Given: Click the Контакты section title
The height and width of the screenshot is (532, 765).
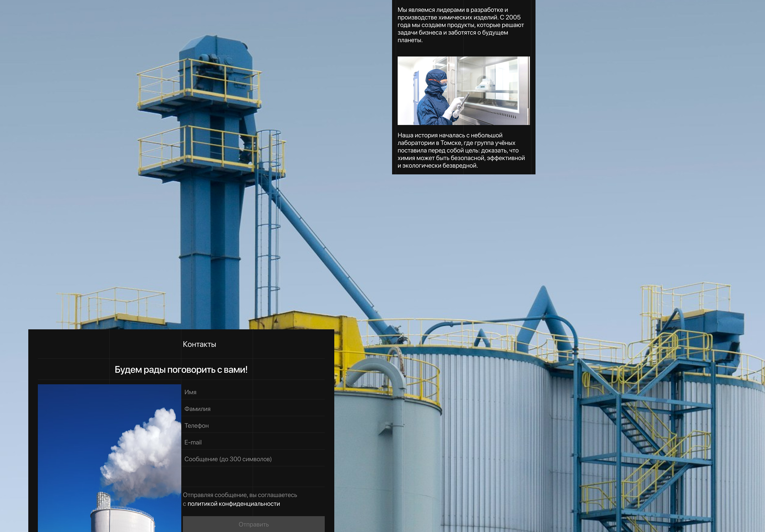Looking at the screenshot, I should tap(199, 344).
